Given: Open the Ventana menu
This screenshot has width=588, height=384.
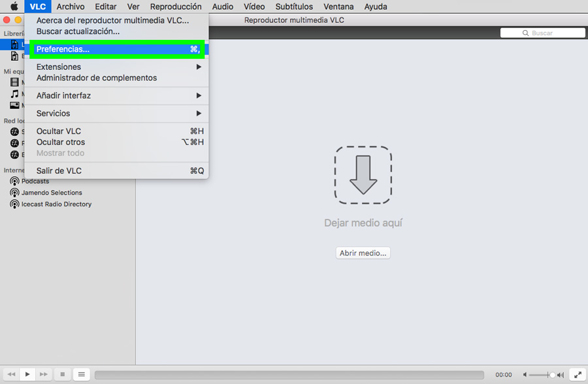Looking at the screenshot, I should [x=338, y=7].
